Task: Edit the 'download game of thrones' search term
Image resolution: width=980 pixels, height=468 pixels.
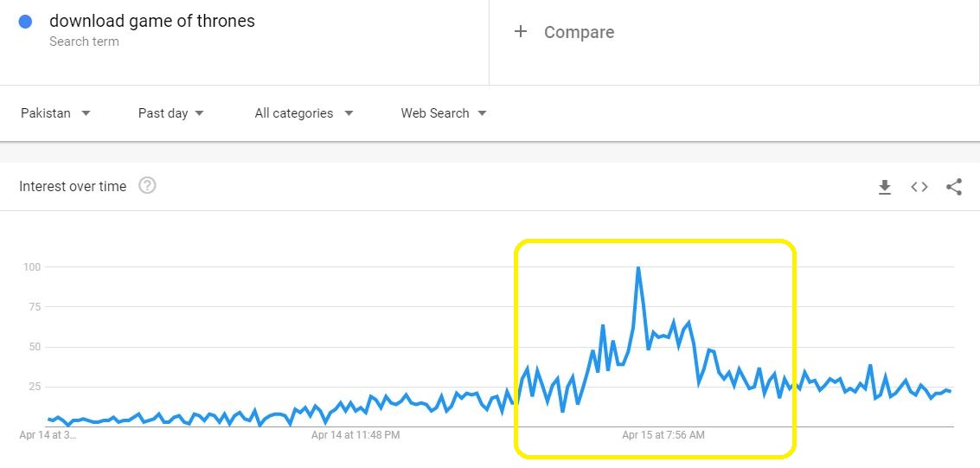Action: click(152, 21)
